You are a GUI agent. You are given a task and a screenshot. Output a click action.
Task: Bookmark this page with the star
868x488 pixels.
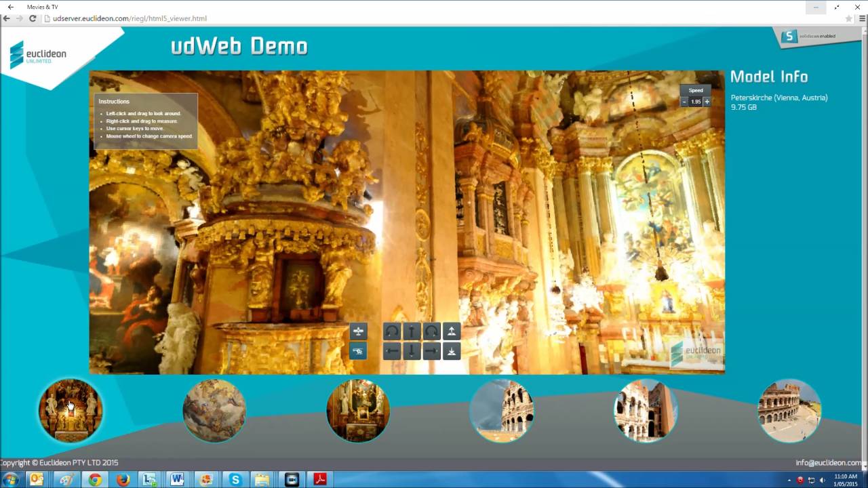848,18
